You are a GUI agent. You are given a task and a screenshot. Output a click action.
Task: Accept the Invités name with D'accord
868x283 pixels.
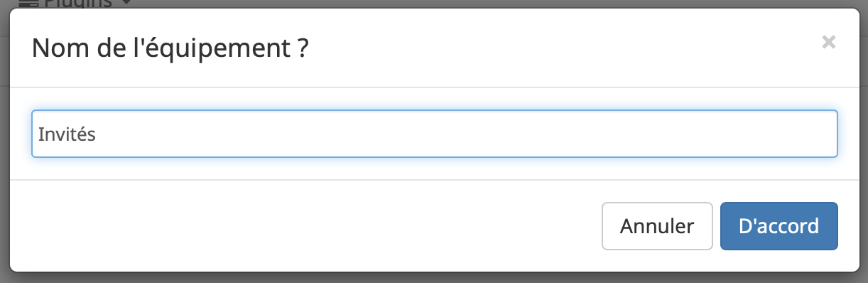[x=779, y=226]
